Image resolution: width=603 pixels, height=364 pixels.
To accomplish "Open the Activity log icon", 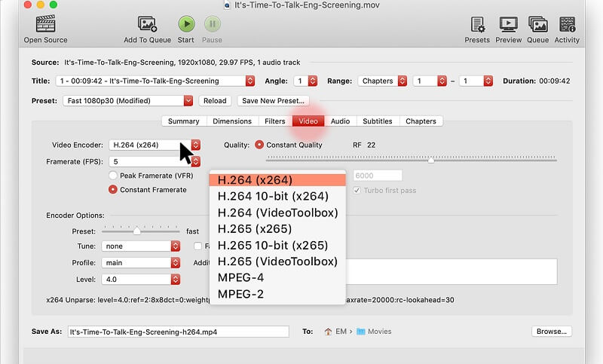I will point(567,24).
